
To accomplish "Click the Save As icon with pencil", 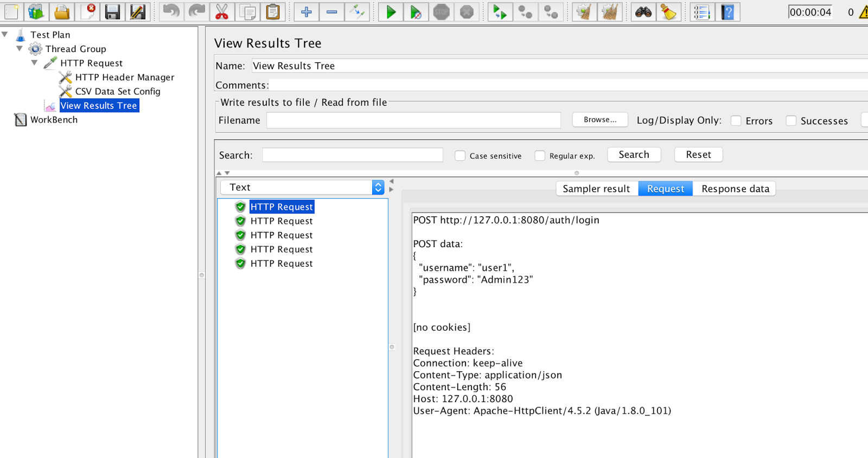I will click(x=138, y=11).
